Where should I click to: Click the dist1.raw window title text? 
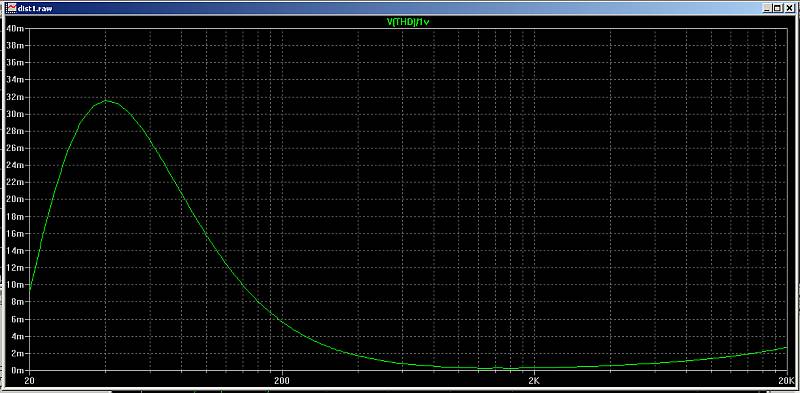point(34,8)
